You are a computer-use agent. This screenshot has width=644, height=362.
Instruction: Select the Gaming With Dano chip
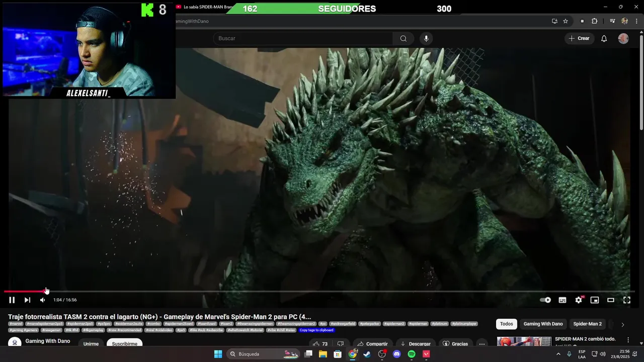pyautogui.click(x=543, y=324)
